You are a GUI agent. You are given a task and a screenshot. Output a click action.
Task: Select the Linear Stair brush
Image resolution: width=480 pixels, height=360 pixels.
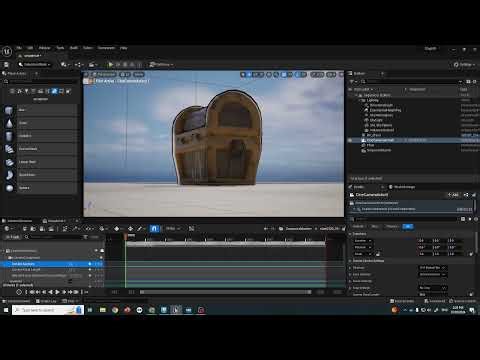point(41,162)
